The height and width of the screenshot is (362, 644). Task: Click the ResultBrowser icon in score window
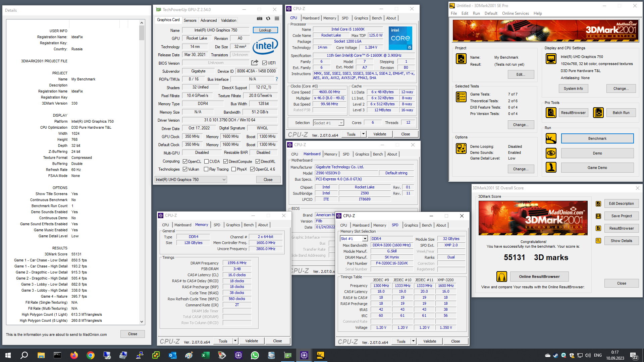coord(598,228)
